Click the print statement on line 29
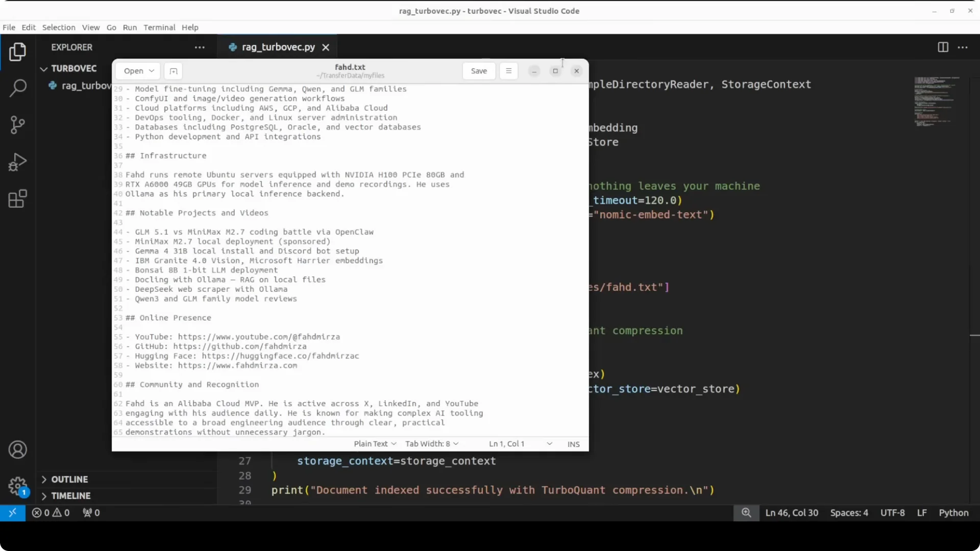This screenshot has height=551, width=980. point(493,490)
